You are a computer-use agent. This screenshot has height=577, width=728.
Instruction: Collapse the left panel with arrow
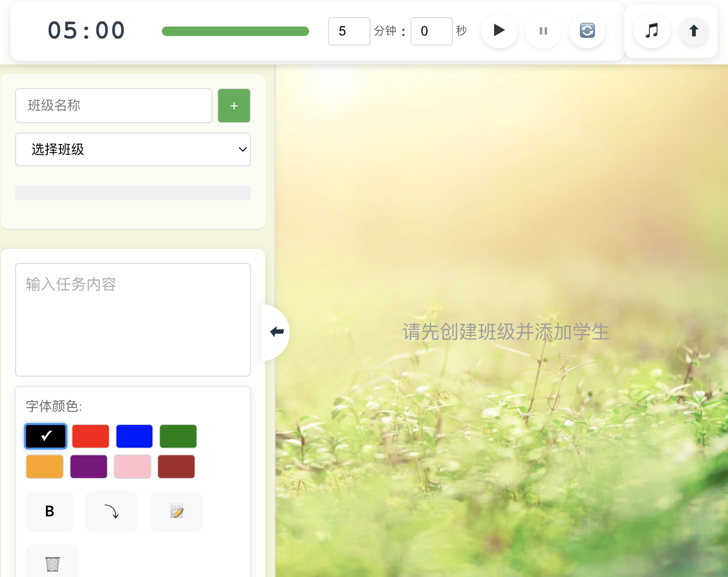[x=277, y=332]
